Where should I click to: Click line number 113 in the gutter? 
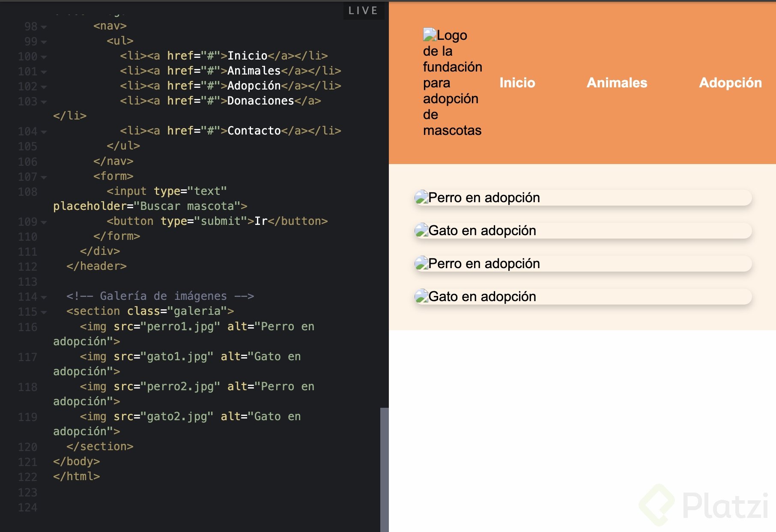click(27, 282)
